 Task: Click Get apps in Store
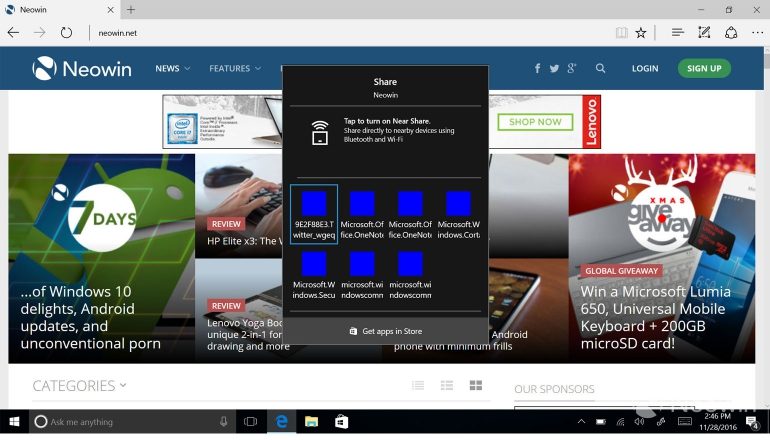click(x=385, y=331)
